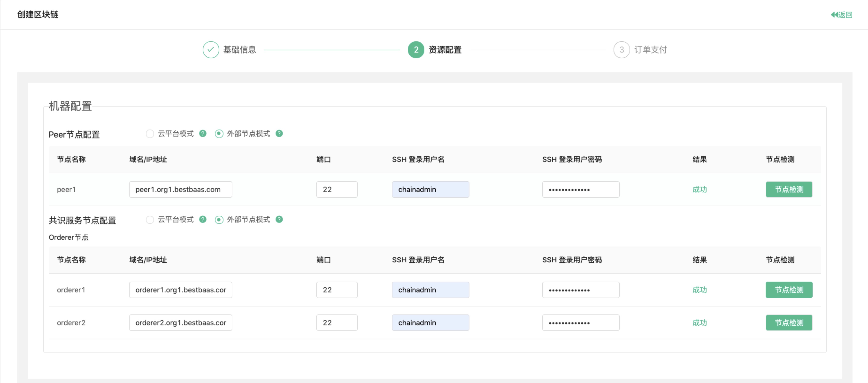
Task: Select 云平台模式 for 共识服务节点配置
Action: click(x=150, y=220)
